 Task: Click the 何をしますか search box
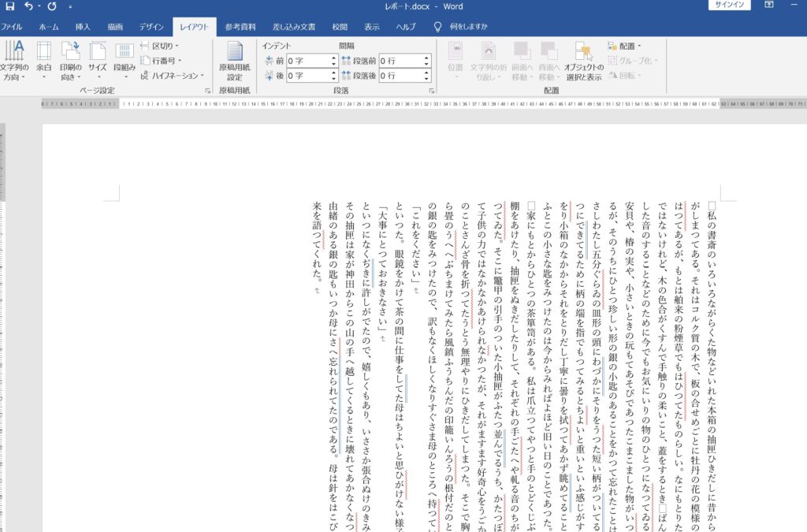(x=468, y=27)
